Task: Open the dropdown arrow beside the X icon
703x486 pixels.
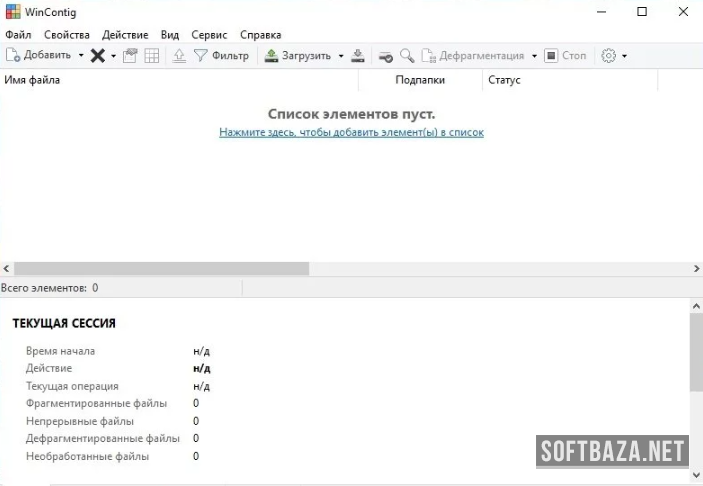Action: pos(113,56)
